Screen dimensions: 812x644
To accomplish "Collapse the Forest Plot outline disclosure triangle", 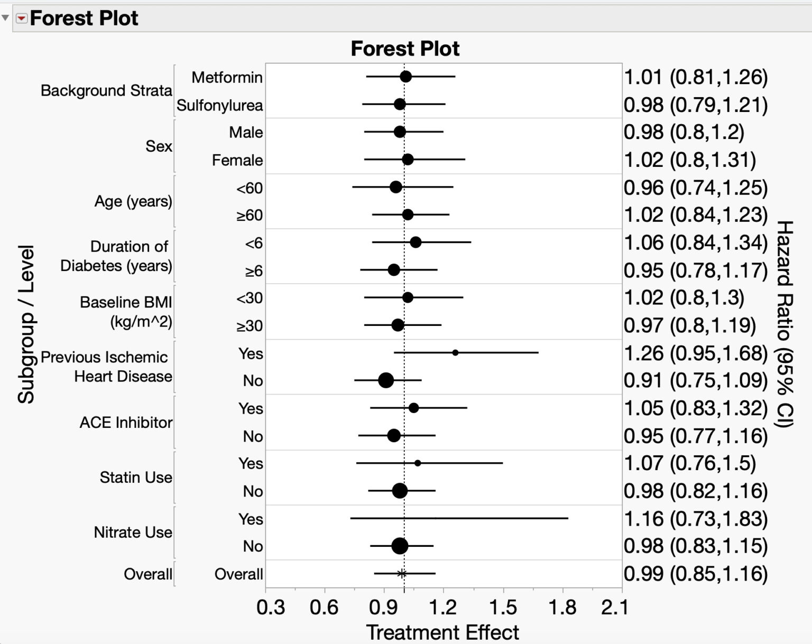I will pos(5,18).
